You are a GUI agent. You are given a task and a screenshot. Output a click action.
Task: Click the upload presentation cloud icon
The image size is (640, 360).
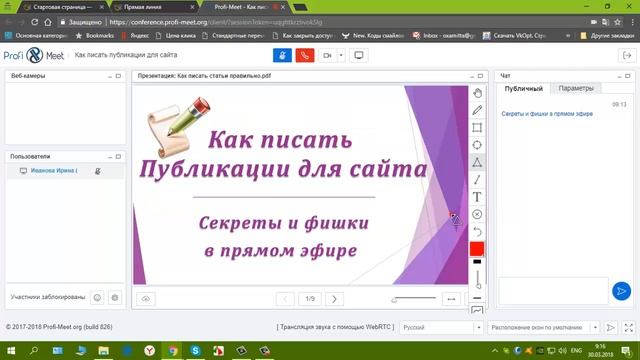point(146,299)
